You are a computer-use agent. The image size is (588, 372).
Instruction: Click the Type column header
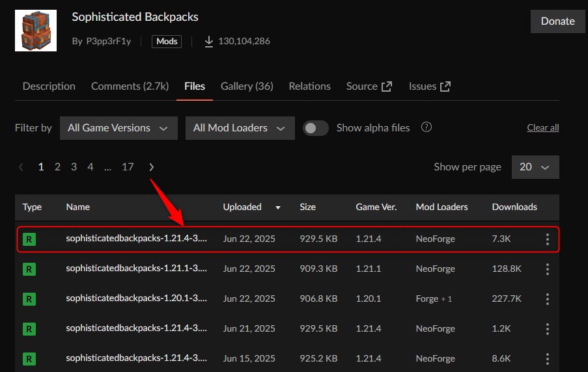click(32, 207)
